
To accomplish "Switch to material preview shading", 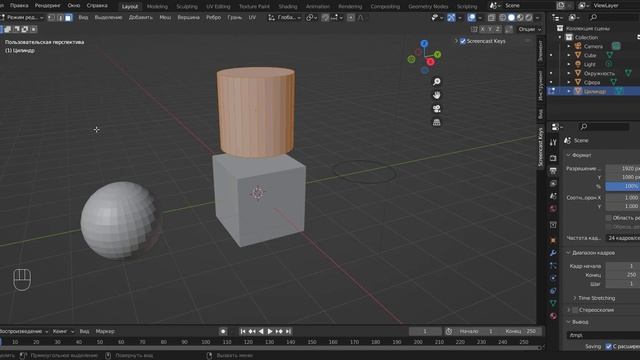I will point(520,18).
